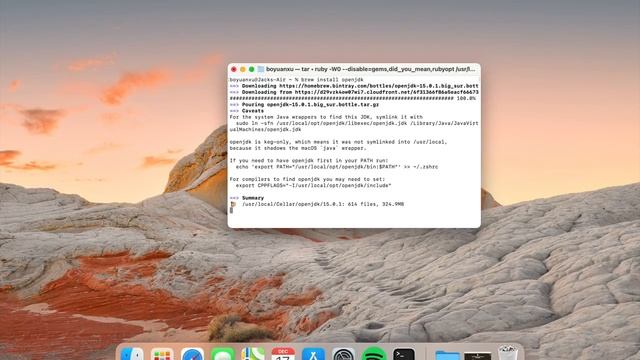The width and height of the screenshot is (640, 360).
Task: Open Calendar showing DEC 17
Action: click(283, 354)
